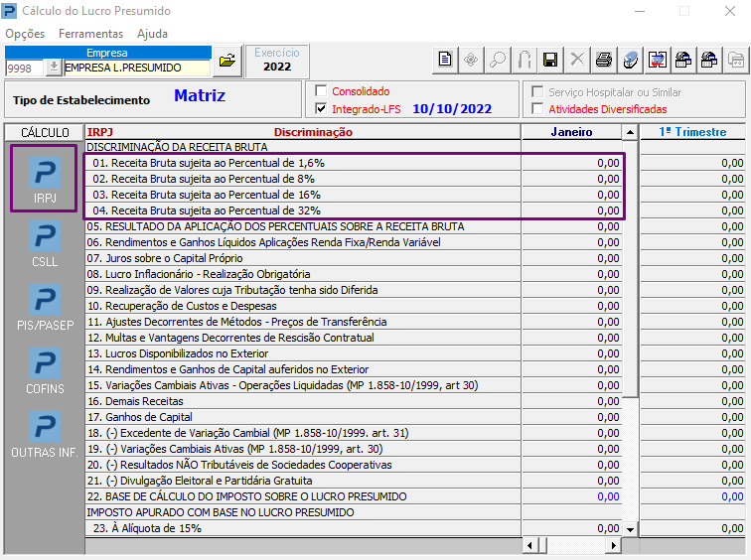This screenshot has height=560, width=751.
Task: Click the CÁLCULO header button
Action: coord(45,133)
